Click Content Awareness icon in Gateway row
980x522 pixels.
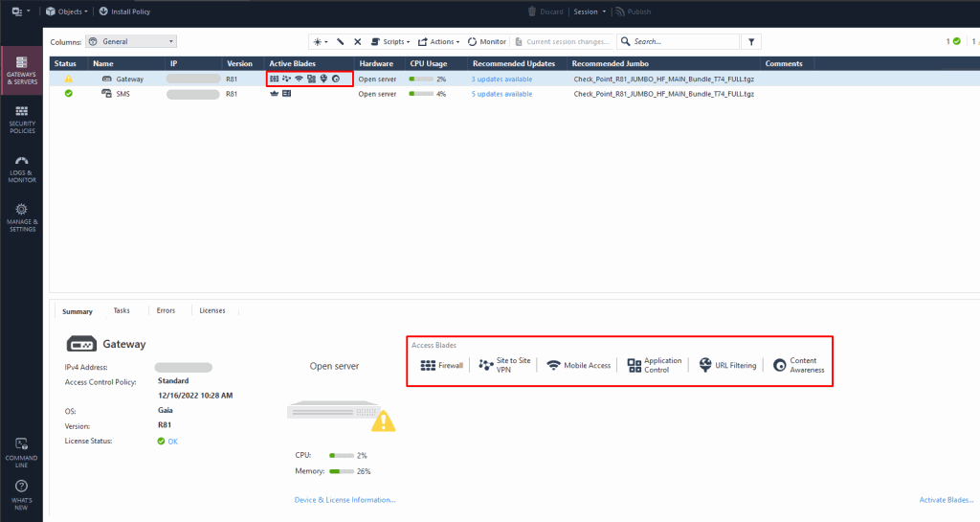click(x=336, y=79)
